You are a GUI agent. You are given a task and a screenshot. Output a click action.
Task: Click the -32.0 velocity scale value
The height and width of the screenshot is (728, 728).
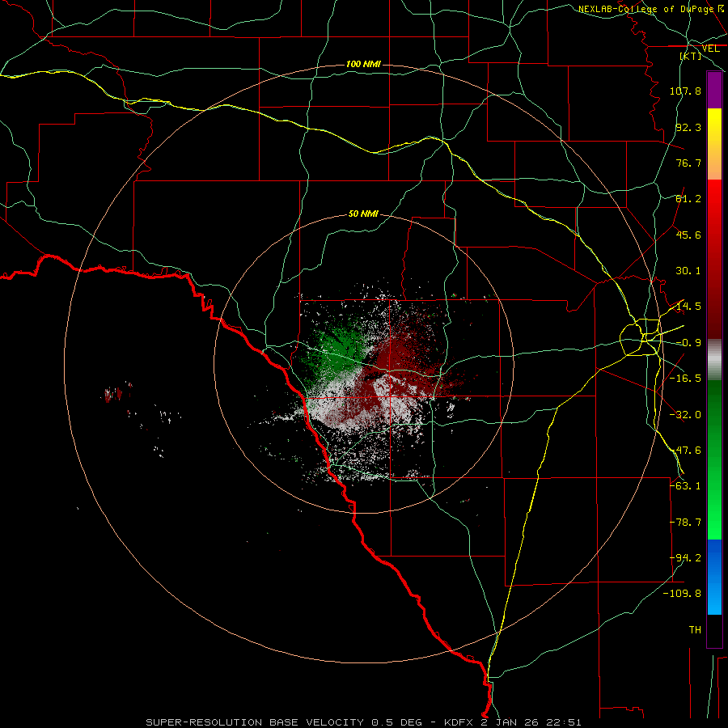click(685, 415)
